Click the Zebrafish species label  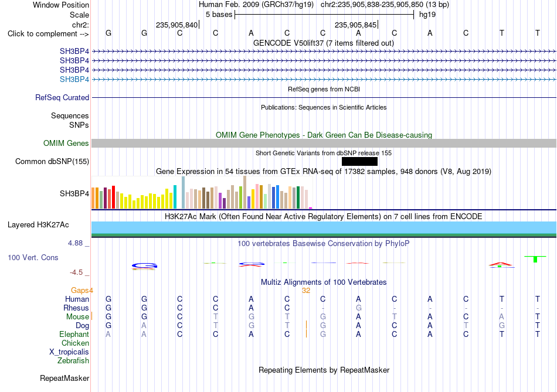[73, 361]
